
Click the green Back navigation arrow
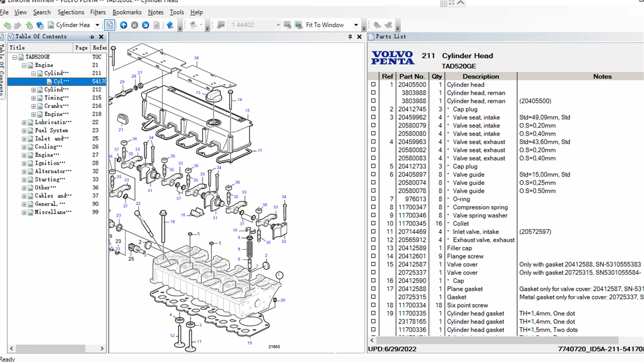click(x=7, y=25)
